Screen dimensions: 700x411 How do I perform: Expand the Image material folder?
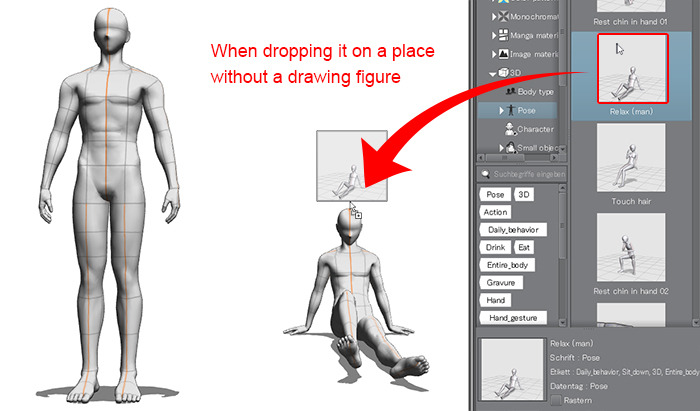tap(494, 54)
